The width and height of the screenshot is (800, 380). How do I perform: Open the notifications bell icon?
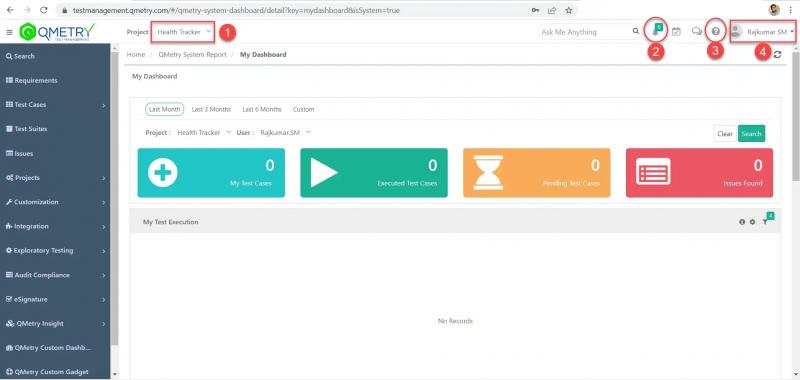(656, 32)
